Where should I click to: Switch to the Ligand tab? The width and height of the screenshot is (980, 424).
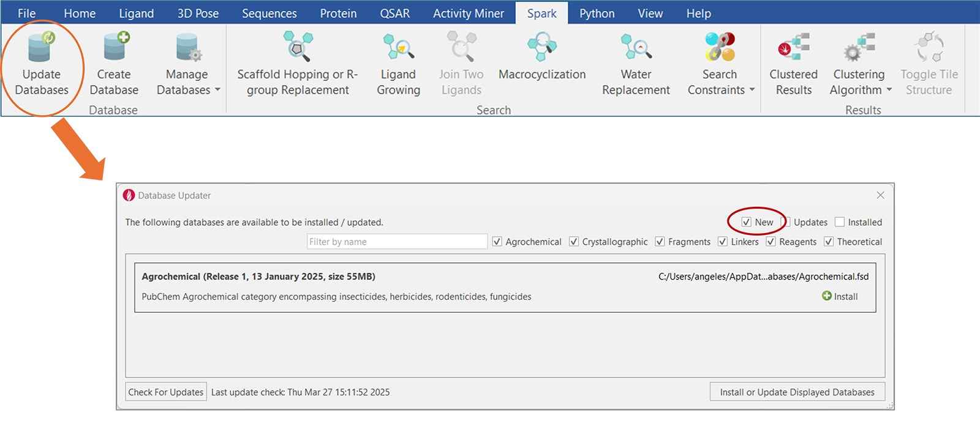(137, 13)
